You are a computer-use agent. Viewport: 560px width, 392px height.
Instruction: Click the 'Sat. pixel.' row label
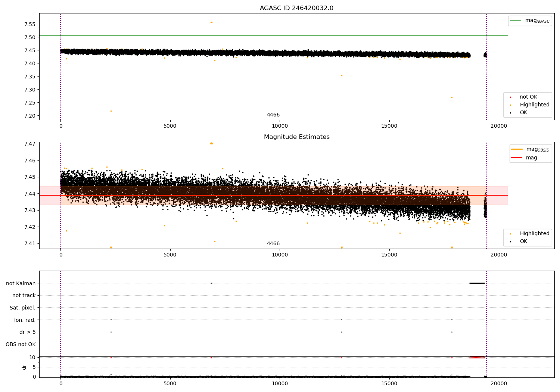coord(23,308)
